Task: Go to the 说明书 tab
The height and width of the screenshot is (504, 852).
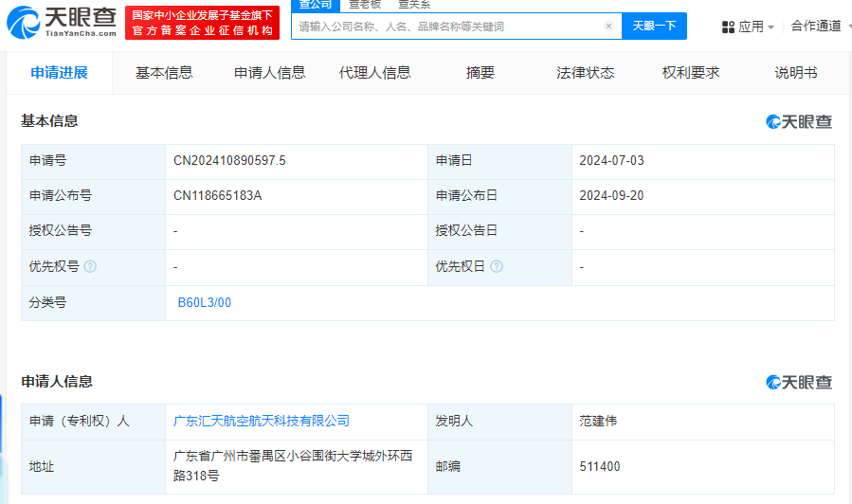Action: coord(796,73)
